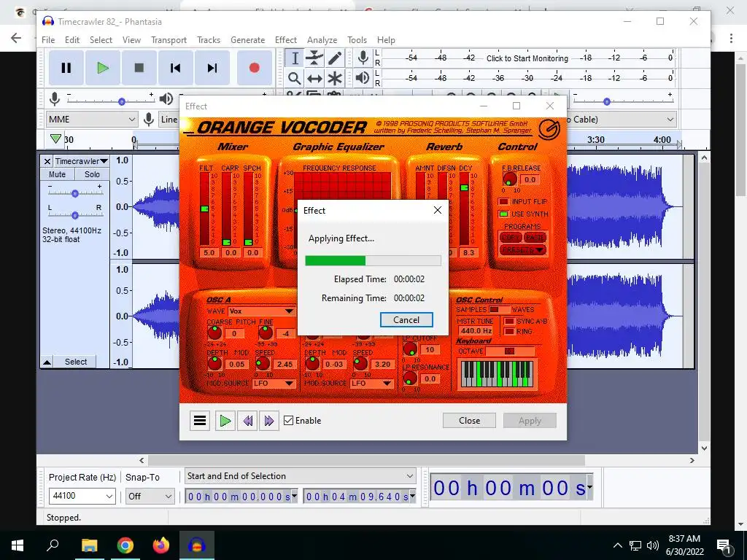This screenshot has width=747, height=560.
Task: Open the Timecrawler track name dropdown
Action: tap(80, 161)
